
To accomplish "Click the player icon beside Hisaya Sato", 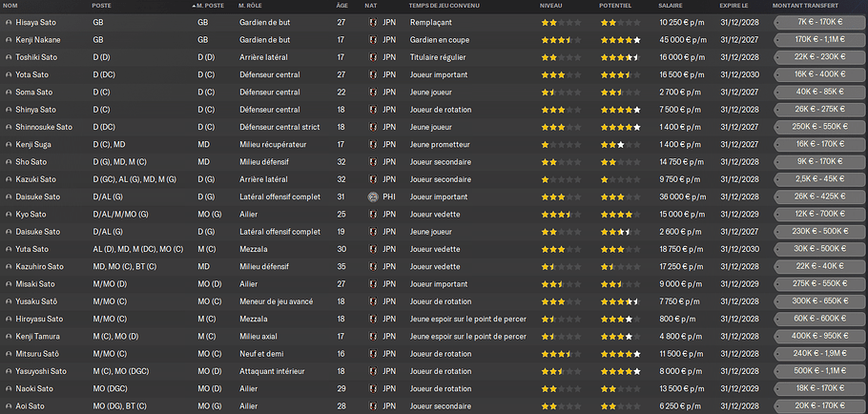I will click(9, 23).
